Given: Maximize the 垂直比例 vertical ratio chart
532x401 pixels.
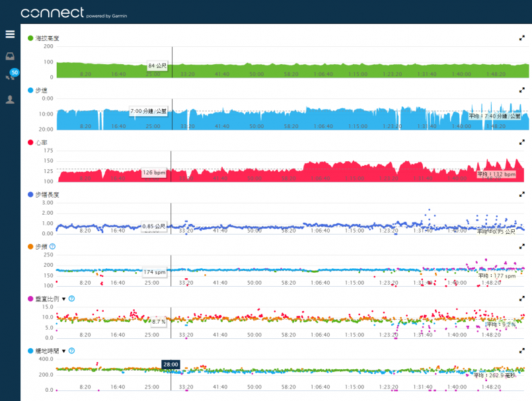Looking at the screenshot, I should pos(522,299).
